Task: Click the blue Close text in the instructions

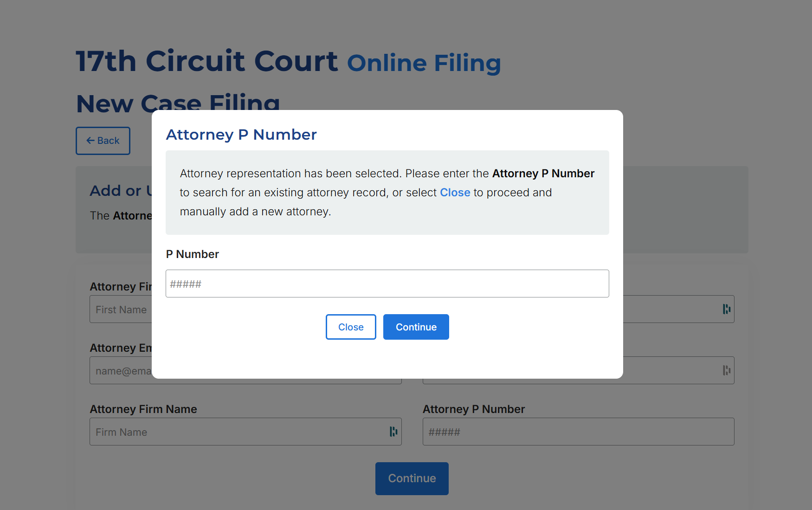Action: point(455,193)
